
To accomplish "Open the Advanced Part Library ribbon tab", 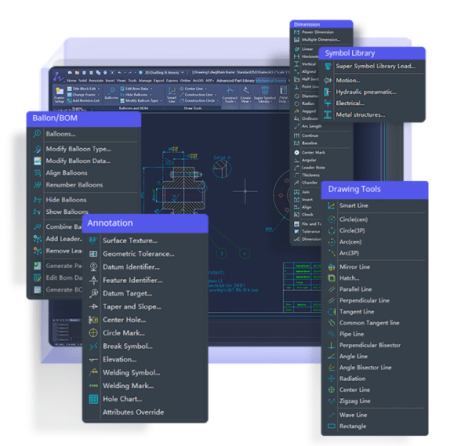I will click(x=235, y=80).
